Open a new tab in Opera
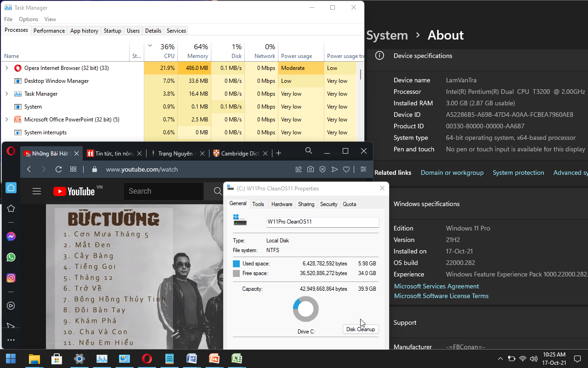The height and width of the screenshot is (368, 588). pos(278,153)
